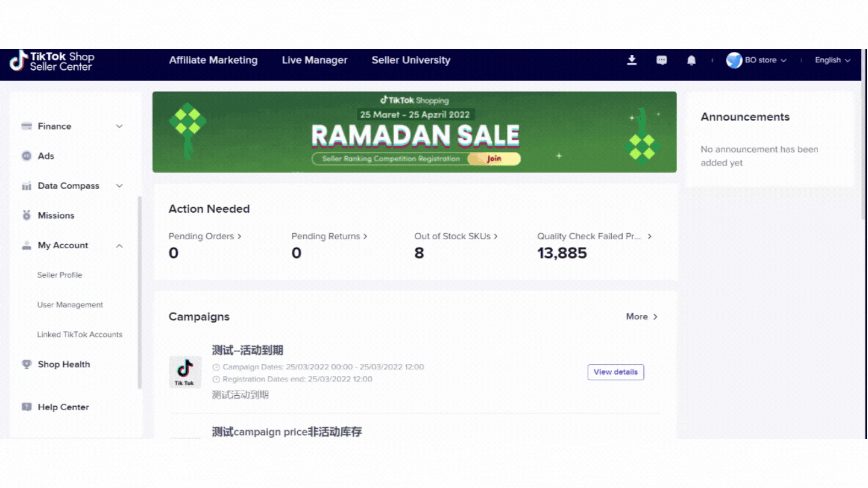Click the Shop Health trophy icon
This screenshot has height=488, width=868.
point(27,364)
